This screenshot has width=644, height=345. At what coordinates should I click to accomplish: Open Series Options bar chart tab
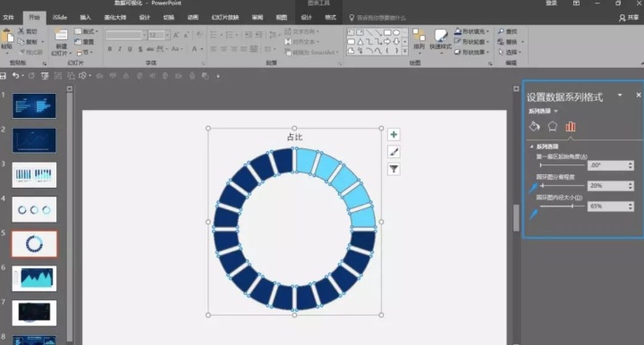(571, 126)
